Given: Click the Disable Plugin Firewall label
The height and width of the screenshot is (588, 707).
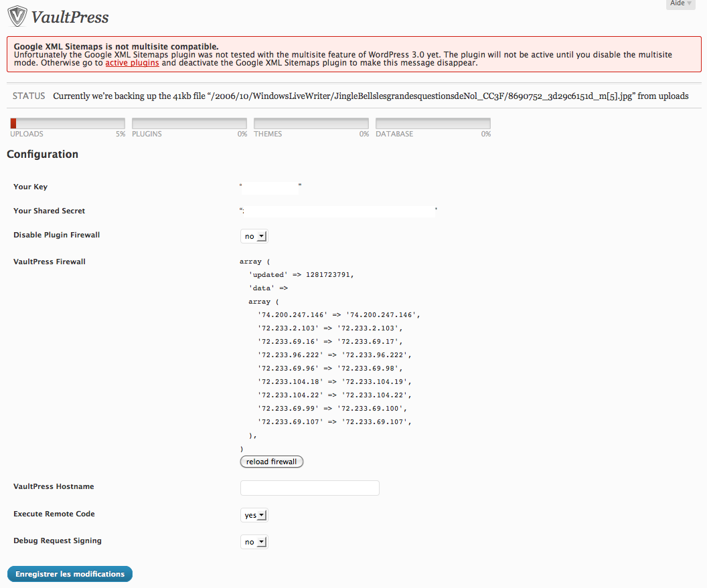Looking at the screenshot, I should pyautogui.click(x=56, y=235).
